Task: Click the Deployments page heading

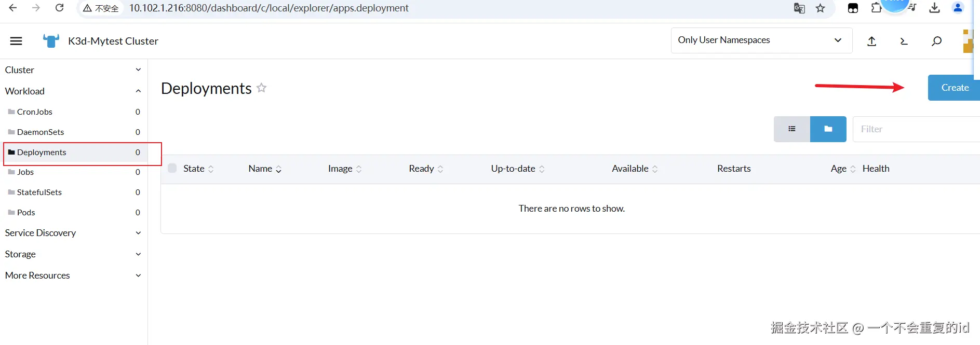Action: tap(206, 88)
